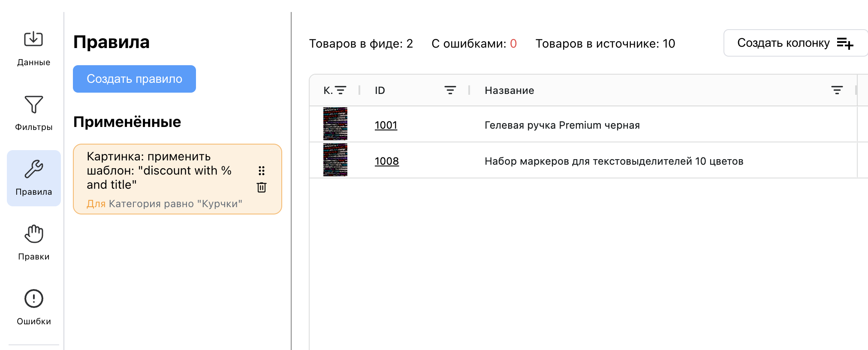Viewport: 868px width, 350px height.
Task: Open product link 1008
Action: (x=387, y=161)
